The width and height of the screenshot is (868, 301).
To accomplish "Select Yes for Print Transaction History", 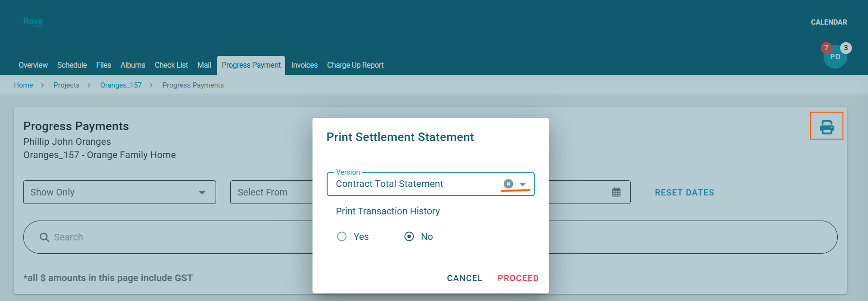I will (x=342, y=237).
